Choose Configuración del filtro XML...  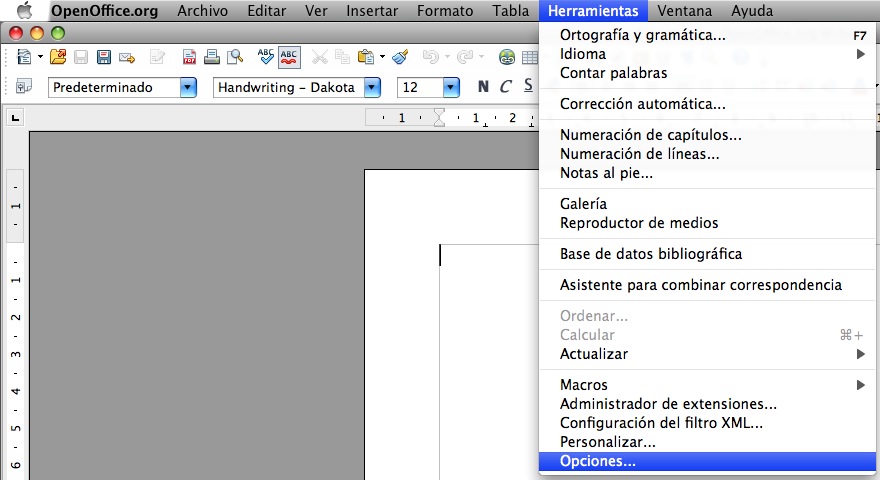707,423
